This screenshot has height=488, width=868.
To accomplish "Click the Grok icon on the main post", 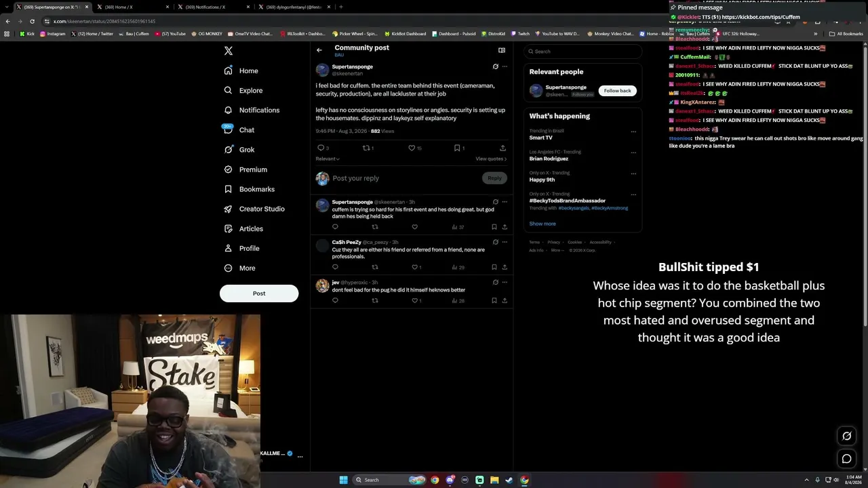I will coord(496,66).
